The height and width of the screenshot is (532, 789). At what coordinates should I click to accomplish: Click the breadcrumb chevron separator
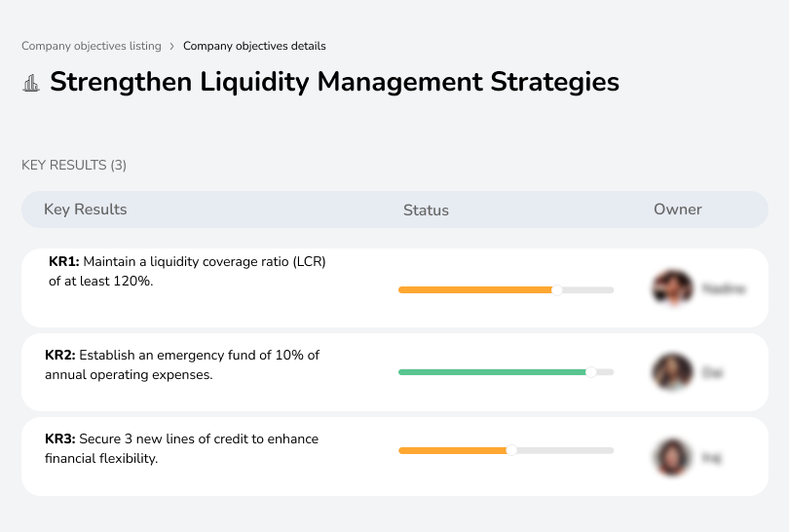pos(171,47)
